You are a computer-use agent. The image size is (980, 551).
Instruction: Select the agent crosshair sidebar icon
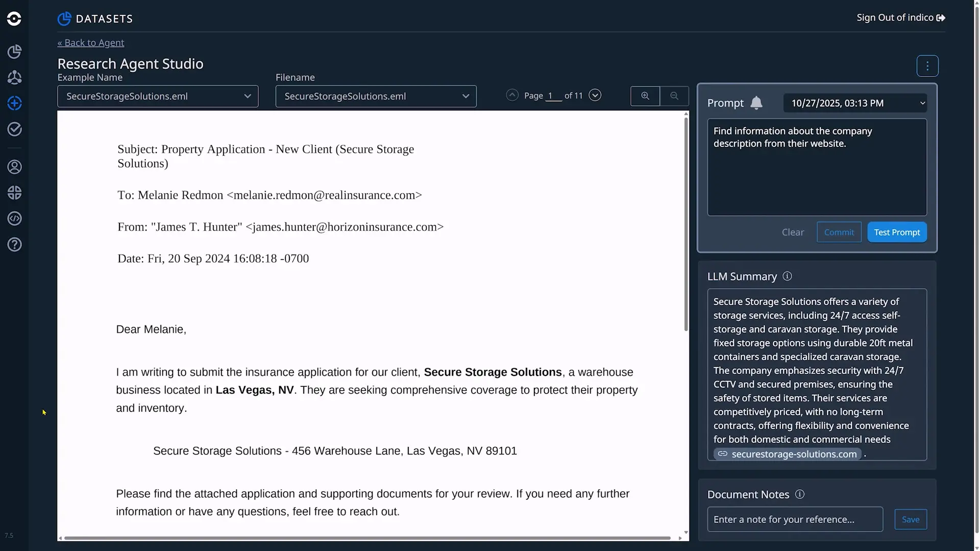click(14, 103)
